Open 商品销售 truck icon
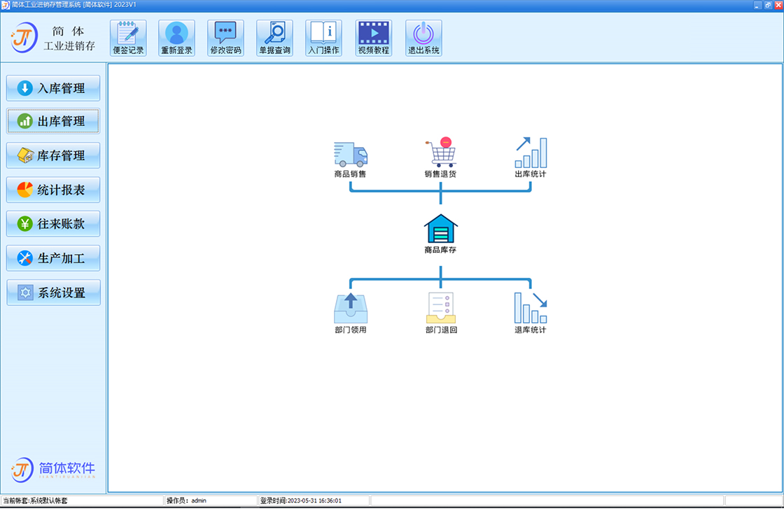784x532 pixels. coord(351,159)
